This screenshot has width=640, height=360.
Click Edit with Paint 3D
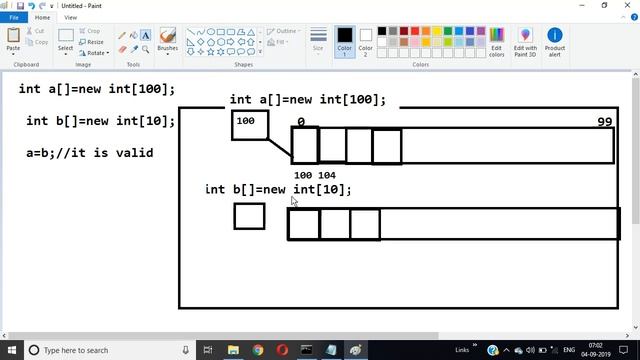[x=525, y=42]
